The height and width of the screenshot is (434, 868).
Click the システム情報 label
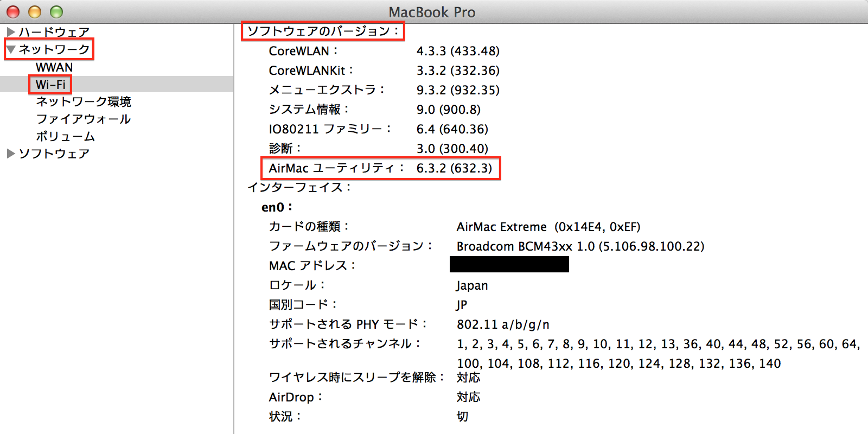(309, 110)
